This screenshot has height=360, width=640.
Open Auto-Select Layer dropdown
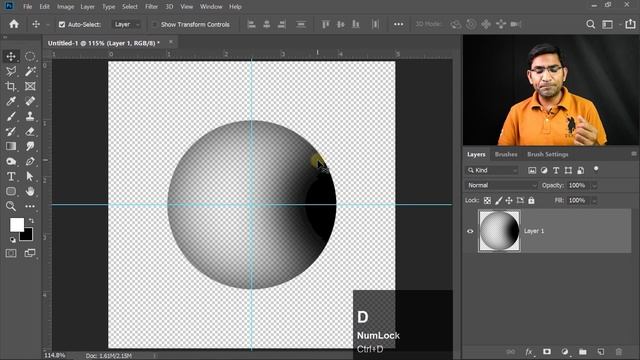pos(127,24)
